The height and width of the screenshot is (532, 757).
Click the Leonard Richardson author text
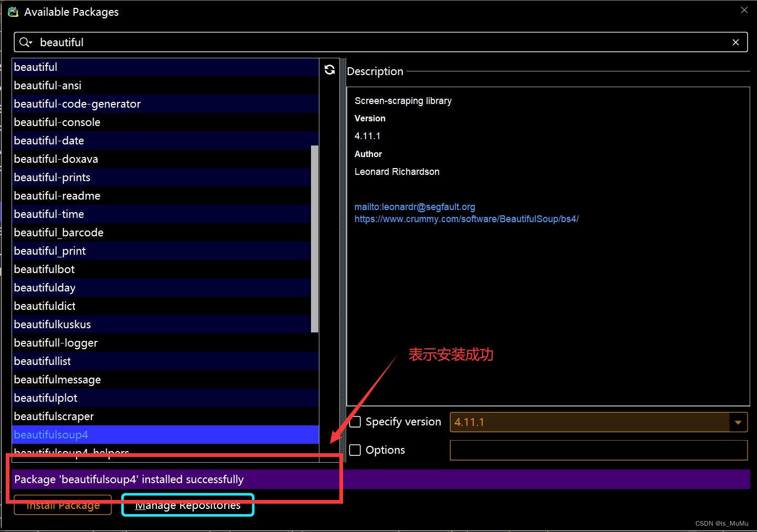[397, 172]
